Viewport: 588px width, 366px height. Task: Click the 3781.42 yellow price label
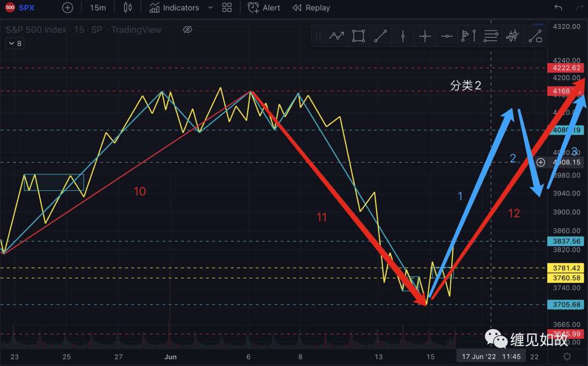pos(566,268)
